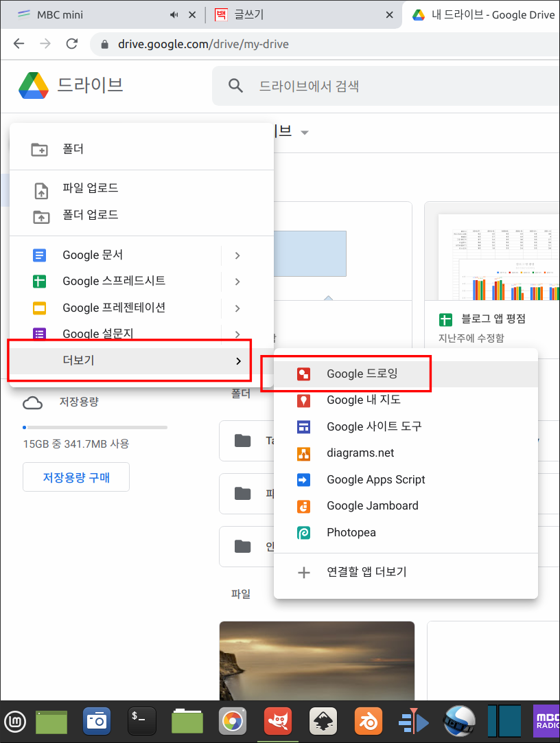
Task: Open Chromium from the taskbar
Action: [x=233, y=721]
